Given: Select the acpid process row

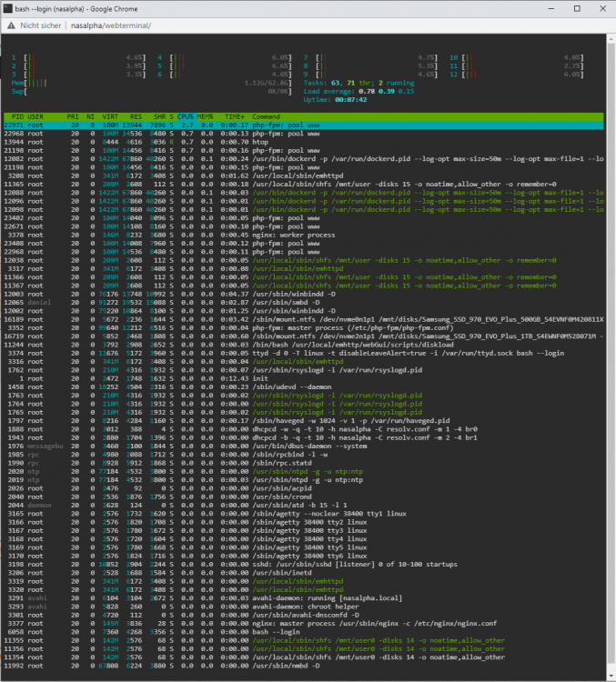Looking at the screenshot, I should pyautogui.click(x=303, y=488).
